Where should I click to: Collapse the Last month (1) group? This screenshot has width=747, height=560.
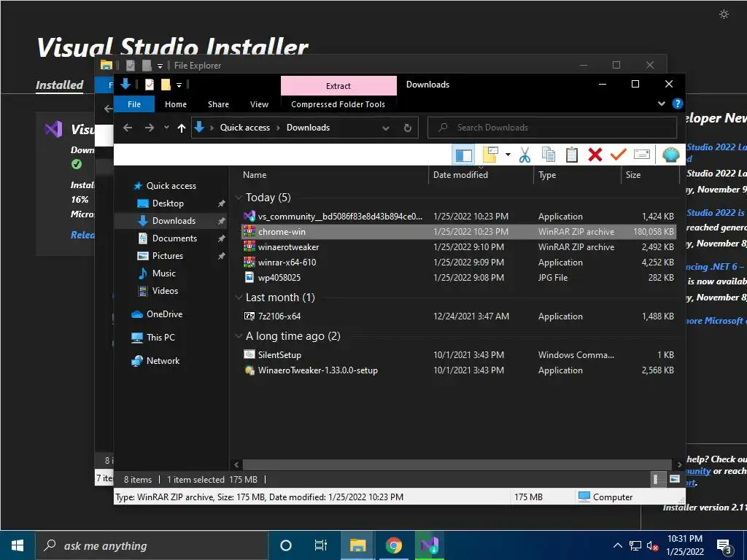pos(239,297)
